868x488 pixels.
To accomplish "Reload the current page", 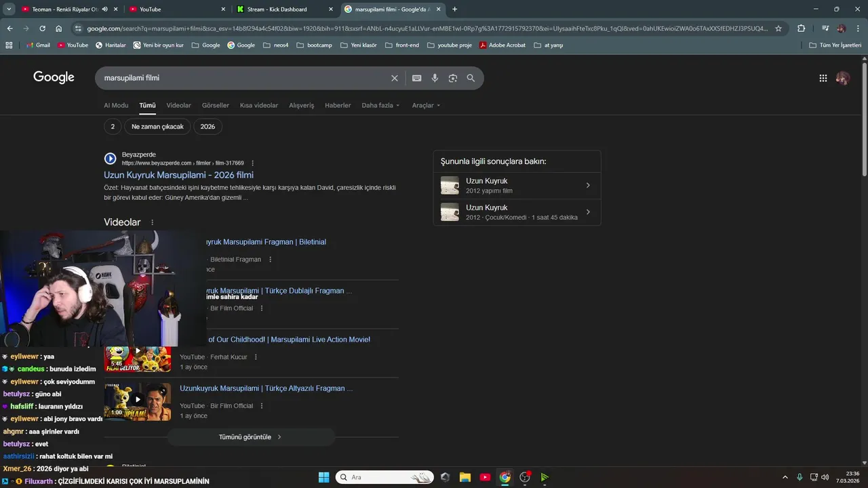I will [x=42, y=28].
